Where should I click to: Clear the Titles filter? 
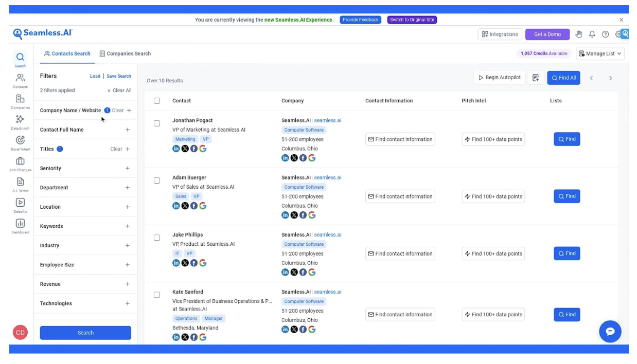(116, 149)
